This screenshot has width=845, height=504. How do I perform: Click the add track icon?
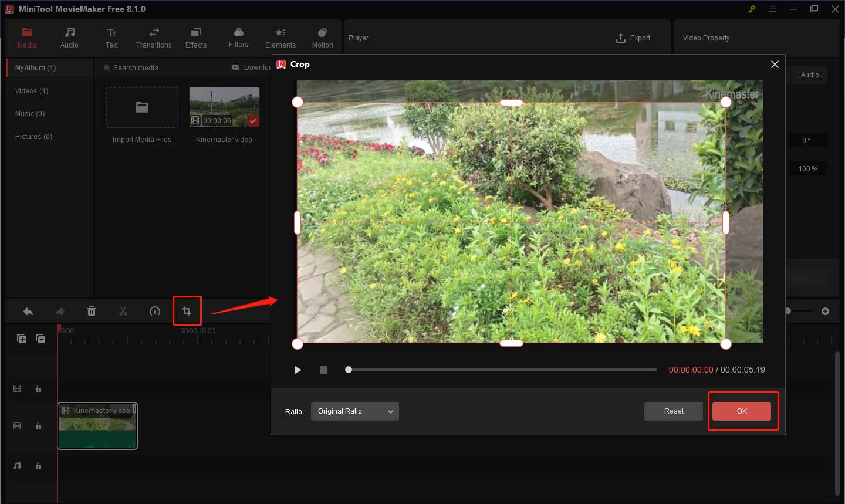coord(22,339)
